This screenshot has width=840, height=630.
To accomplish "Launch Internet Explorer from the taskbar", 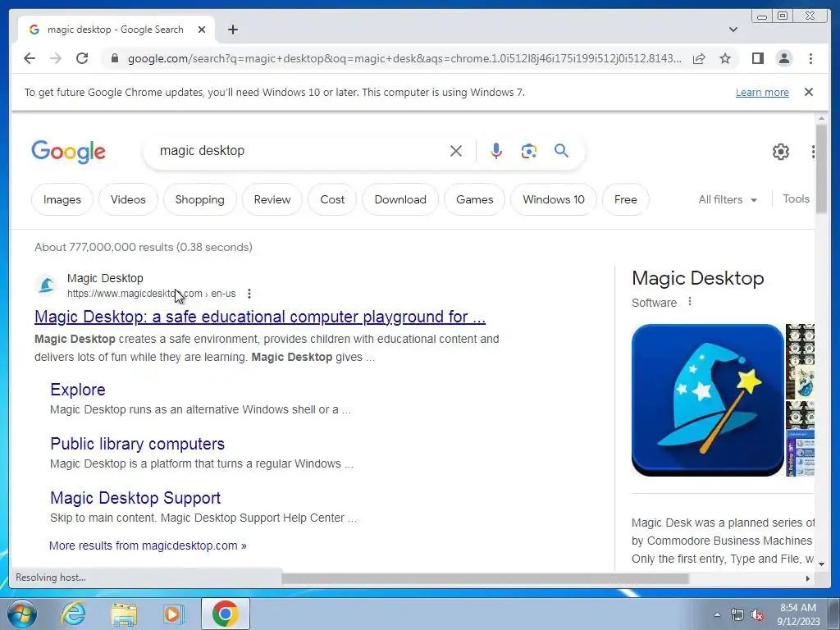I will coord(73,614).
